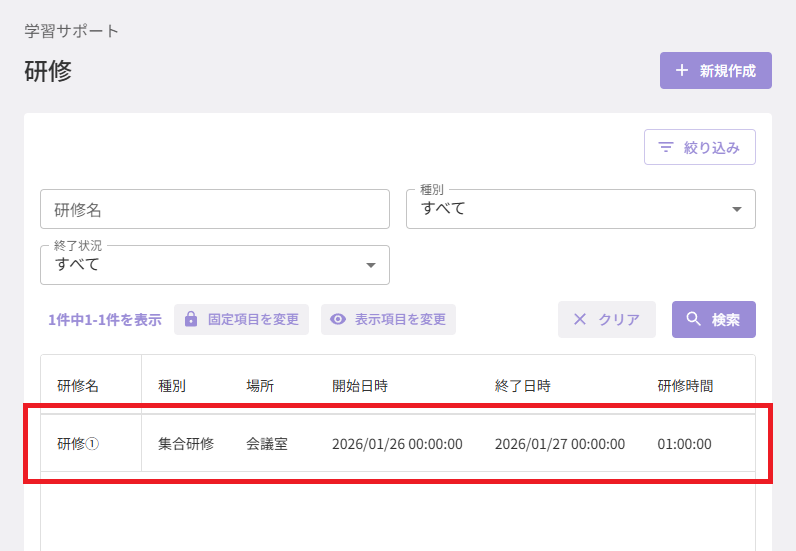The width and height of the screenshot is (796, 551).
Task: Click the クリア button
Action: pos(607,319)
